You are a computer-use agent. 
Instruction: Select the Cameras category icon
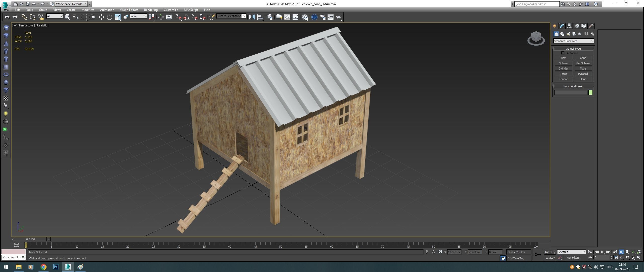point(574,34)
